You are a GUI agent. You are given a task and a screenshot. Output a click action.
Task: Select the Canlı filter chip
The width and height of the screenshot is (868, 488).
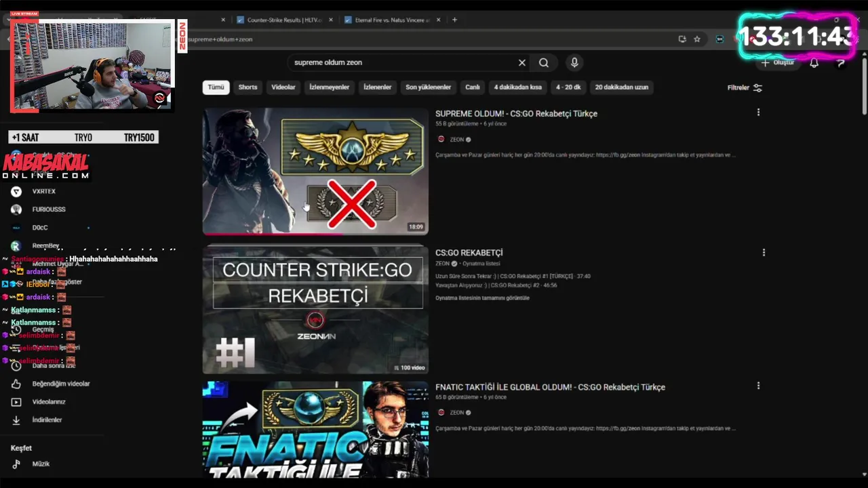[472, 87]
